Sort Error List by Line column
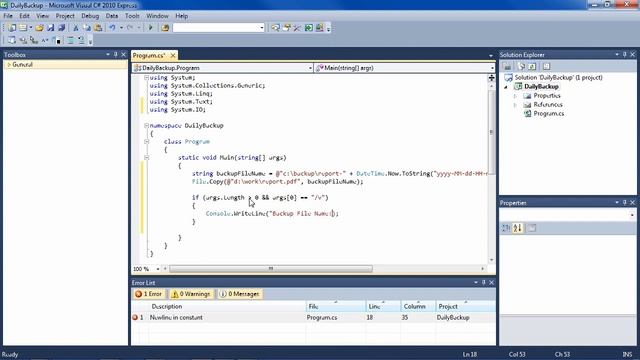Image resolution: width=640 pixels, height=360 pixels. click(x=383, y=306)
